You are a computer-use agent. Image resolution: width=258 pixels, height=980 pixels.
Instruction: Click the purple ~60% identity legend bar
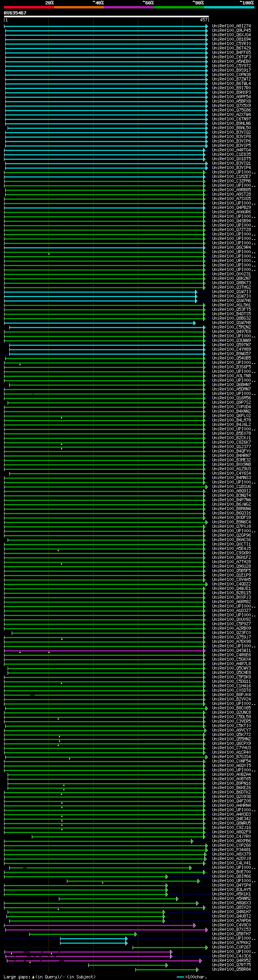(x=129, y=7)
